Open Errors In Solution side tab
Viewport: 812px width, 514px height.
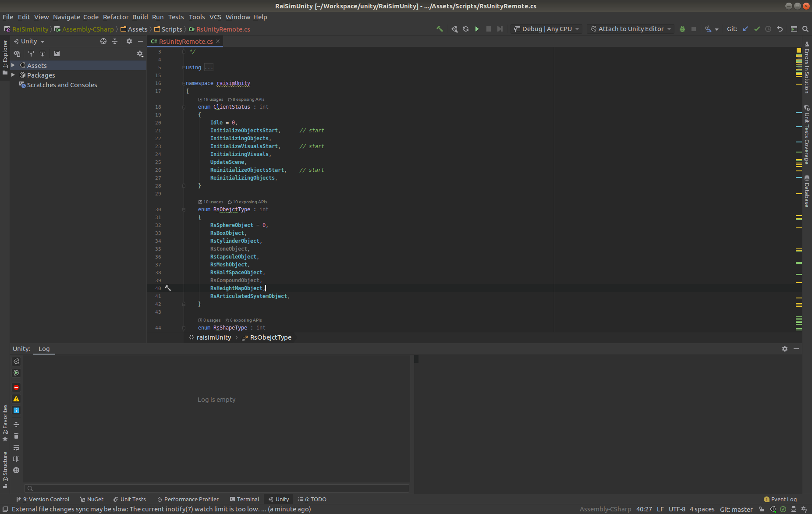[x=807, y=67]
